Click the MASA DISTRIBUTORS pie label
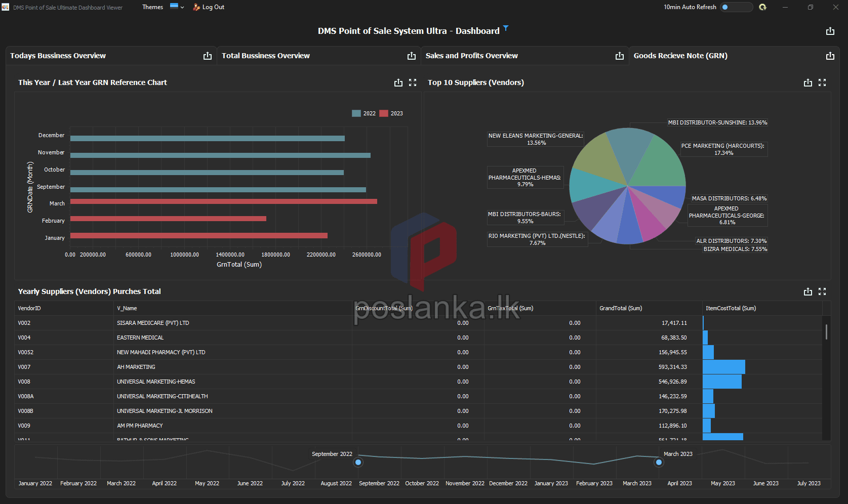This screenshot has height=504, width=848. (x=729, y=198)
